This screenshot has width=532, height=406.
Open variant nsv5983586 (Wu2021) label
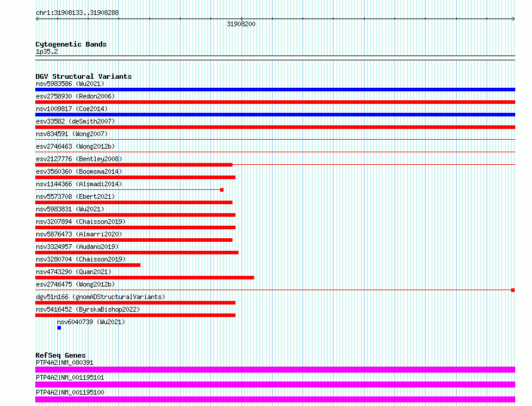click(x=70, y=84)
